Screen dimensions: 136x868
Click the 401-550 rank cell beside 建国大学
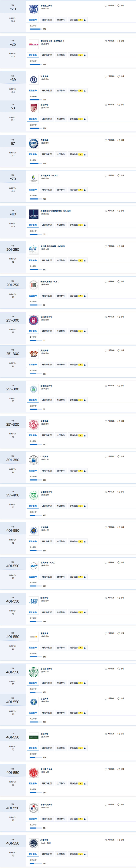(13, 737)
